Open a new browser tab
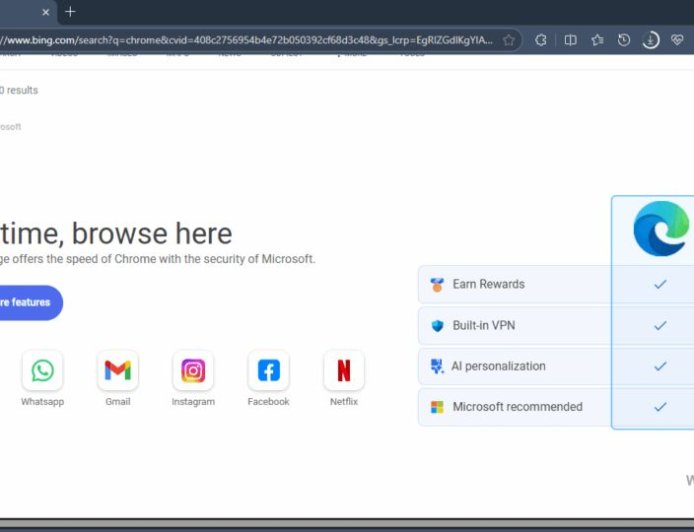694x532 pixels. [70, 12]
